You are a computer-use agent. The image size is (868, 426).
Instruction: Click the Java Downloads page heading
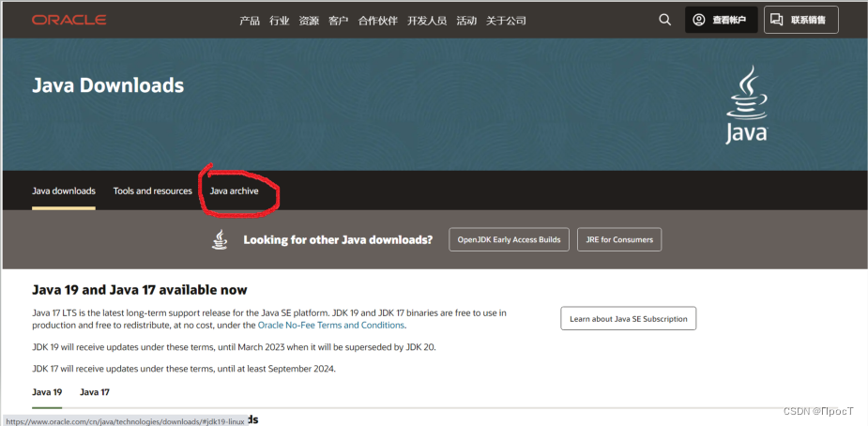pos(108,85)
